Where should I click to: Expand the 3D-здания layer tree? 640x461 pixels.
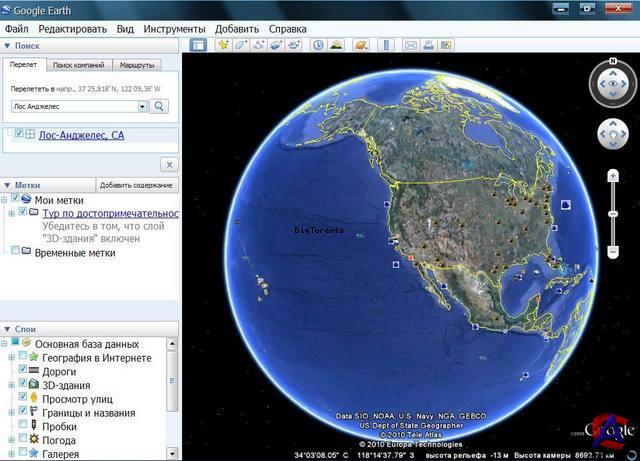11,385
